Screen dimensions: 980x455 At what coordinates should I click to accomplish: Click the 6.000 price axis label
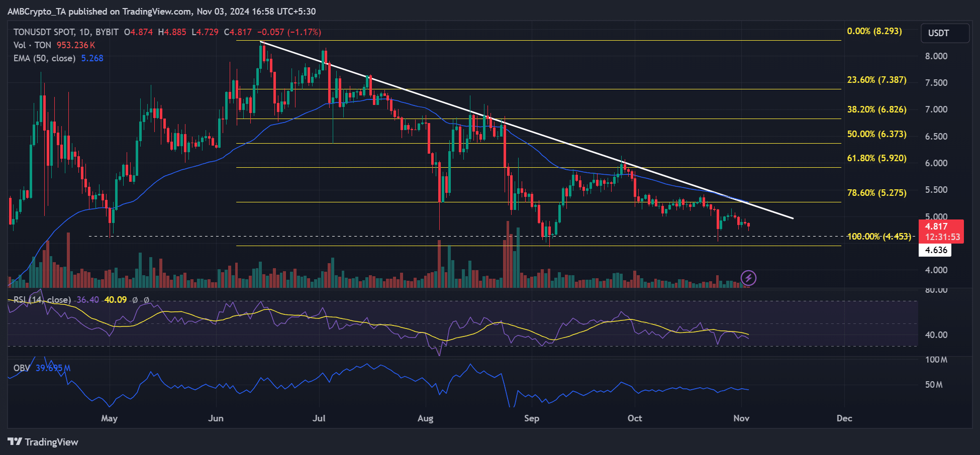(936, 163)
